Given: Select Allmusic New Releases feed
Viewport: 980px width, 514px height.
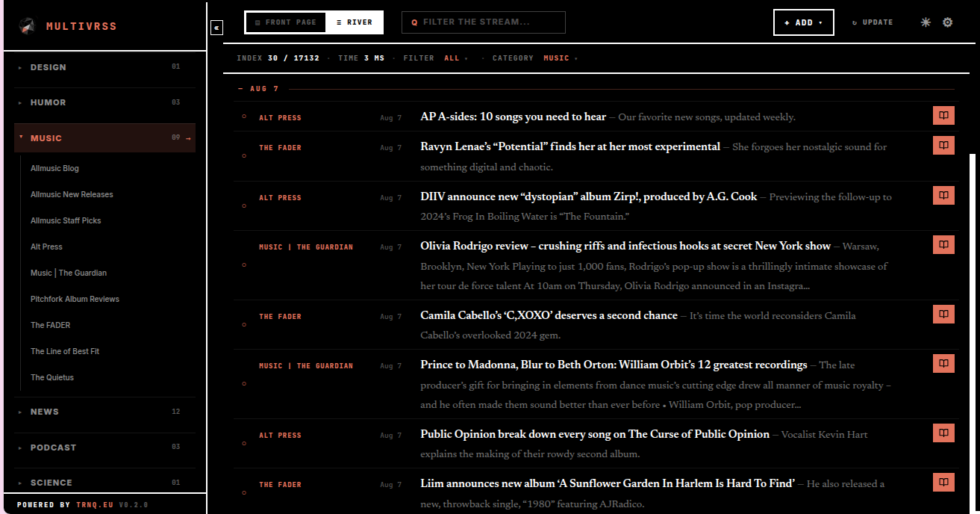Looking at the screenshot, I should 72,195.
